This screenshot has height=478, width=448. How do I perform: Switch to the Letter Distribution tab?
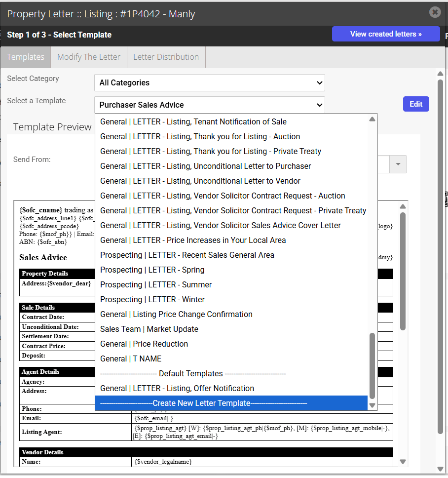(166, 57)
